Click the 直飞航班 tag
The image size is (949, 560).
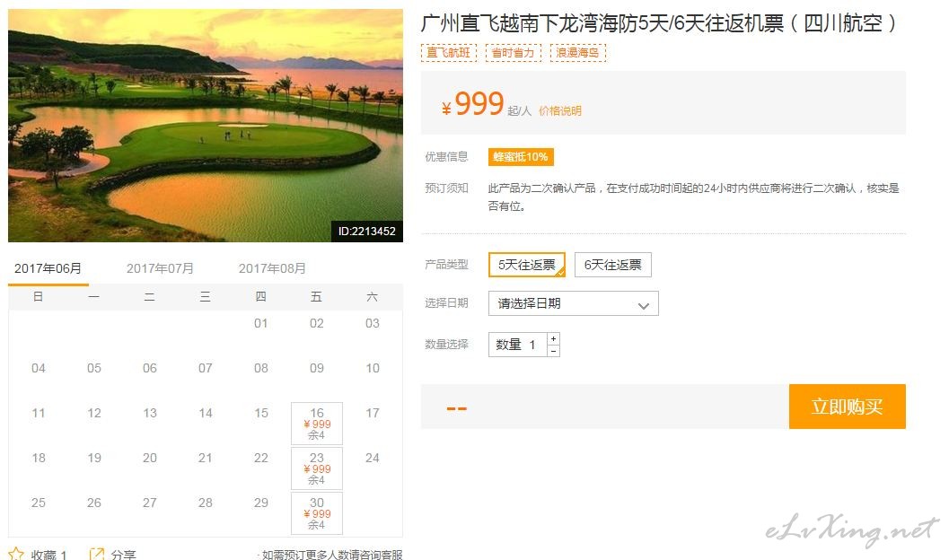(449, 53)
